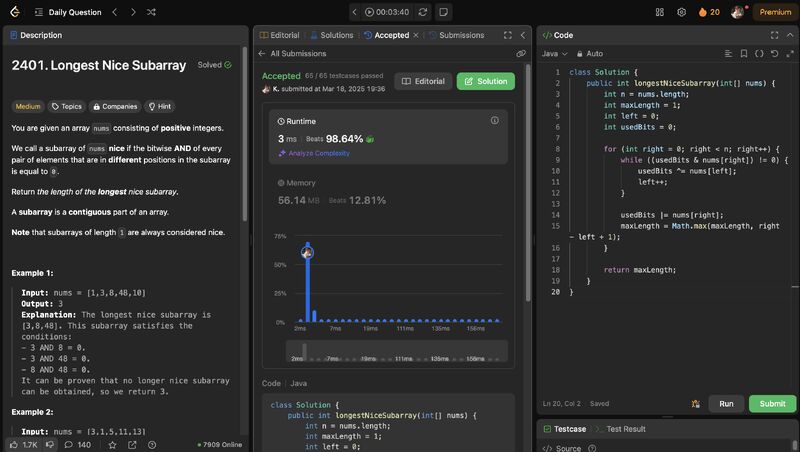Switch to the Editorial tab
The height and width of the screenshot is (452, 800).
pos(279,35)
